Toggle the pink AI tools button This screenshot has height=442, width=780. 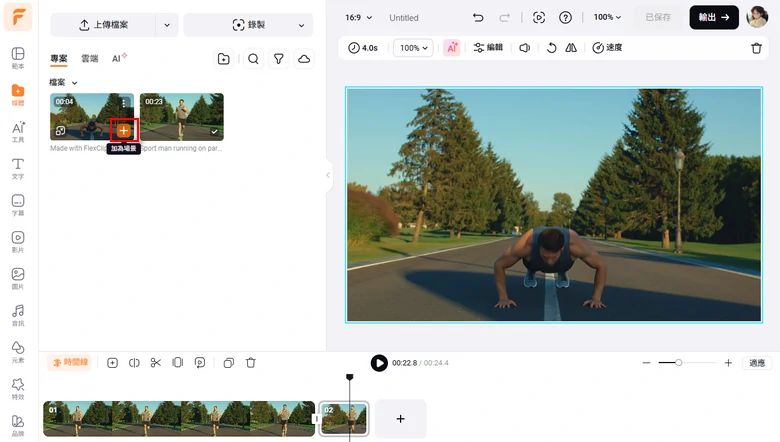[451, 48]
